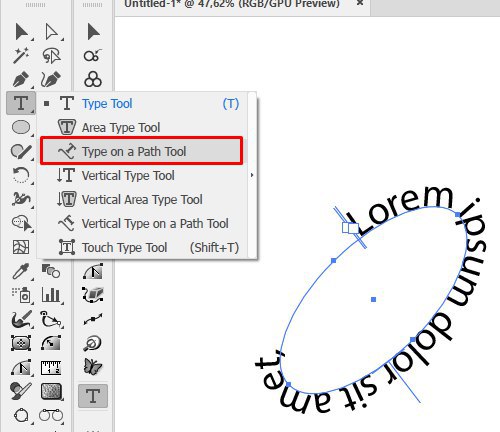Switch to the Untitled-1 document tab
Screen dimensions: 500x432
pyautogui.click(x=232, y=4)
